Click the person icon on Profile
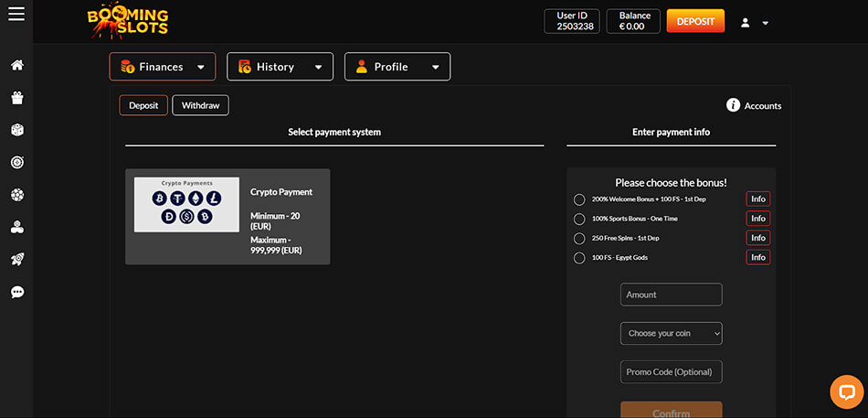Image resolution: width=868 pixels, height=418 pixels. coord(362,67)
